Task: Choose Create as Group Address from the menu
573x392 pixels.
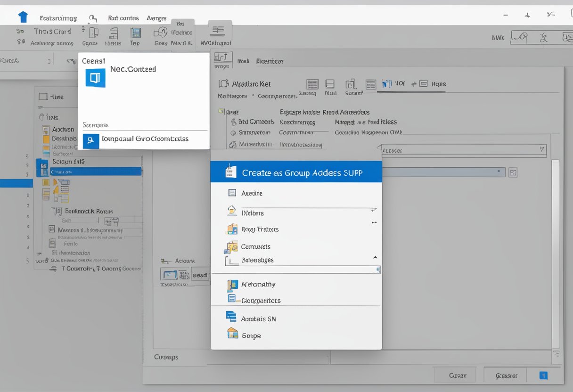Action: pos(296,172)
